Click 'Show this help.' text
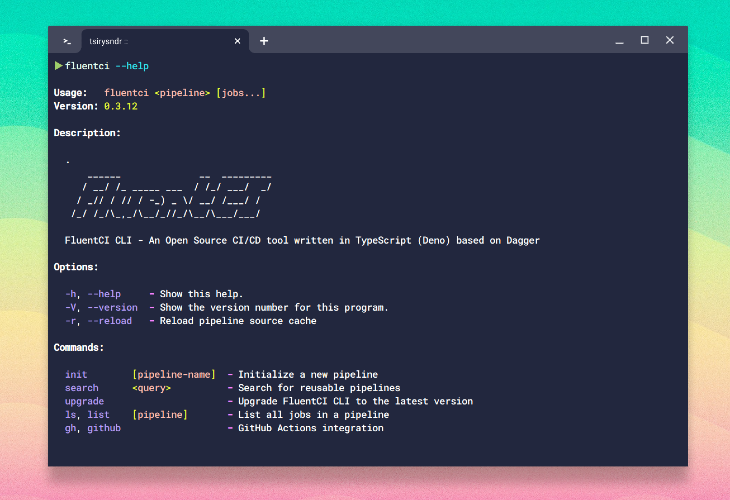The width and height of the screenshot is (730, 500). (x=201, y=294)
